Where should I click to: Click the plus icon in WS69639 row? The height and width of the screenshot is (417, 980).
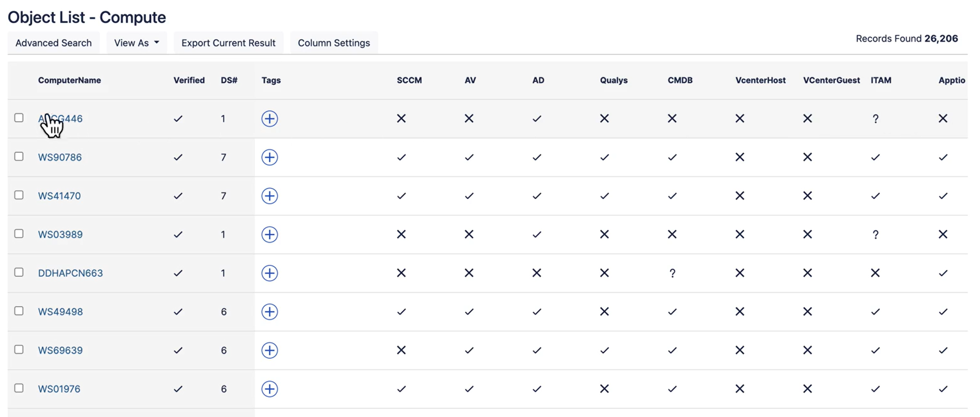(x=269, y=350)
